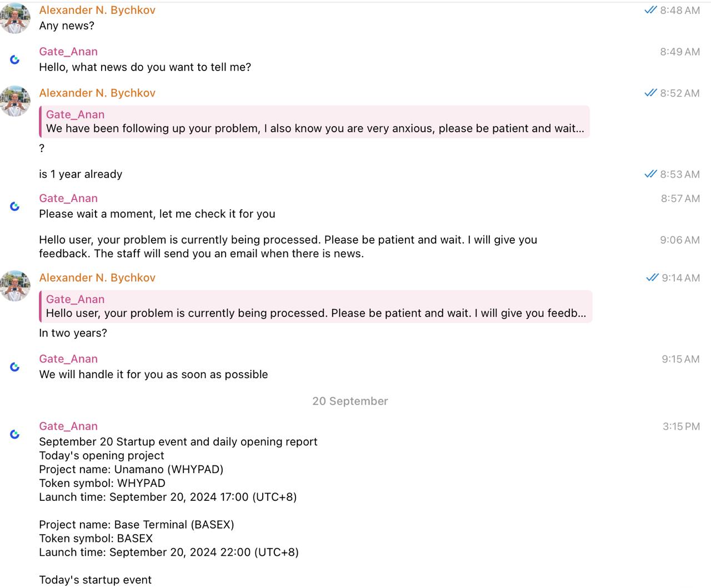The width and height of the screenshot is (711, 588).
Task: Click the Gate_Anan sender name above "Hello, what news"
Action: click(68, 52)
